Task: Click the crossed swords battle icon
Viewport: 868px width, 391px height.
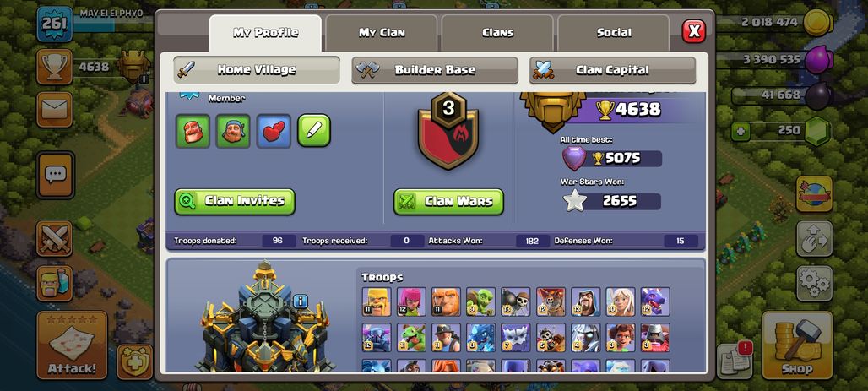Action: [x=54, y=239]
